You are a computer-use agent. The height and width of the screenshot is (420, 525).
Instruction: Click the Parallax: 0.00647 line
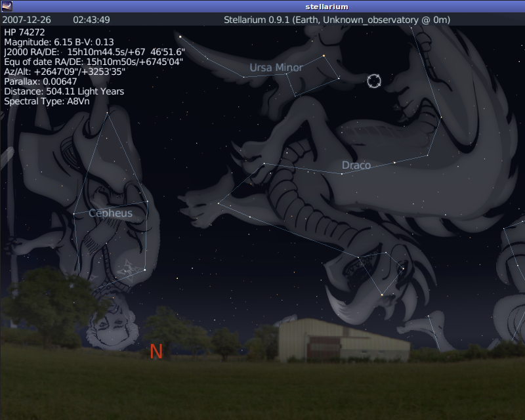(x=41, y=81)
